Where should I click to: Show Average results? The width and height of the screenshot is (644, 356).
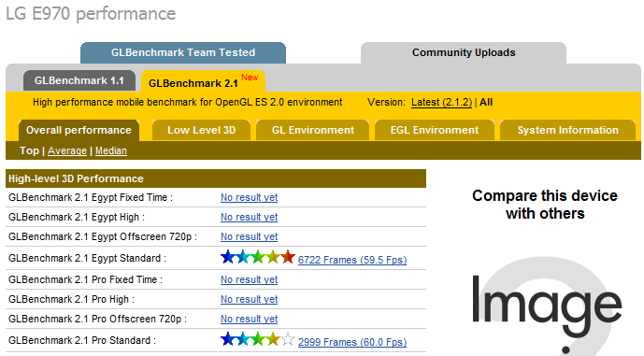pyautogui.click(x=67, y=150)
